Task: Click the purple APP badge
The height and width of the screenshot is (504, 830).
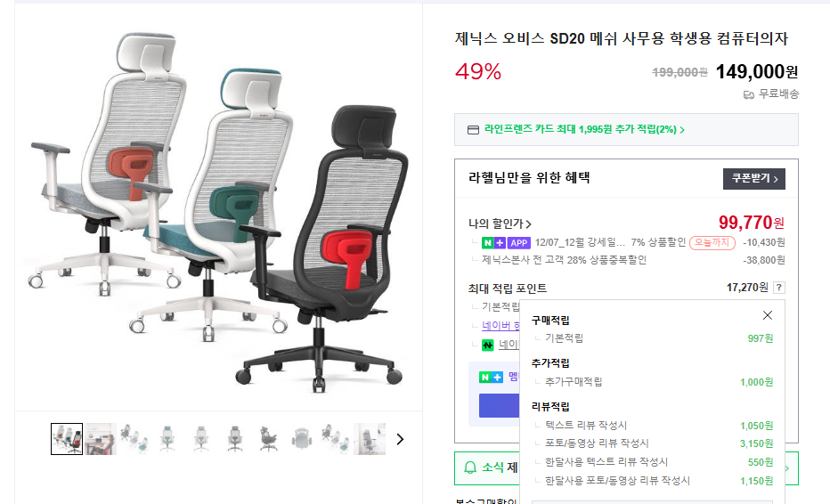Action: [x=518, y=243]
